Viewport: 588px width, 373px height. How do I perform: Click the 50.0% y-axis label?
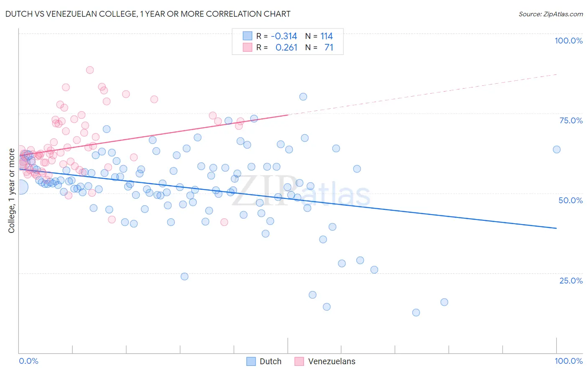pos(570,200)
